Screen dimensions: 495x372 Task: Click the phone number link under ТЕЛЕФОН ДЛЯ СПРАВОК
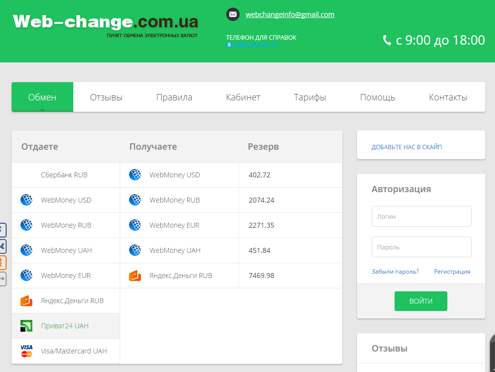tap(256, 45)
